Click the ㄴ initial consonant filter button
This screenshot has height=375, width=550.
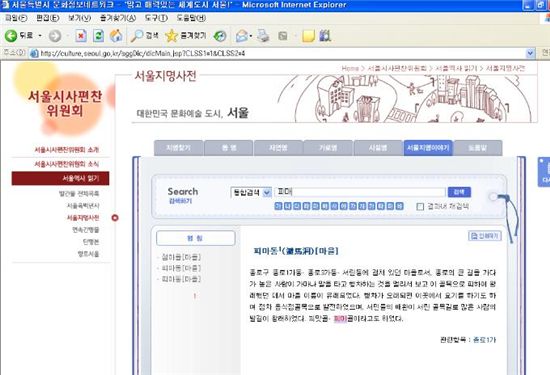(287, 206)
